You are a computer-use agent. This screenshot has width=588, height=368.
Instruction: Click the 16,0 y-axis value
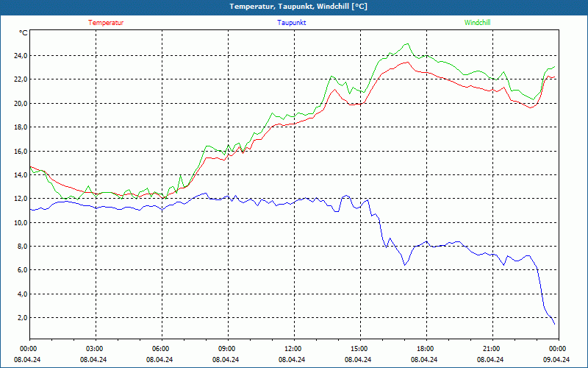click(x=20, y=151)
